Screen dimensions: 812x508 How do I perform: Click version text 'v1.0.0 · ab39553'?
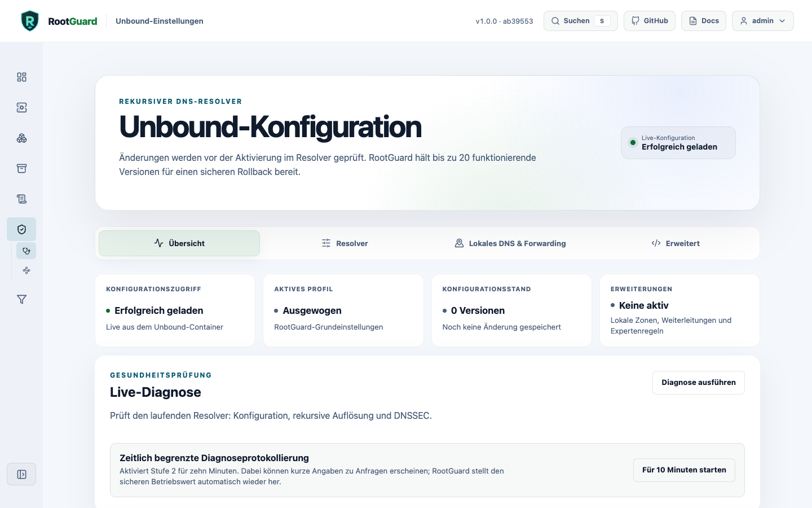[504, 21]
